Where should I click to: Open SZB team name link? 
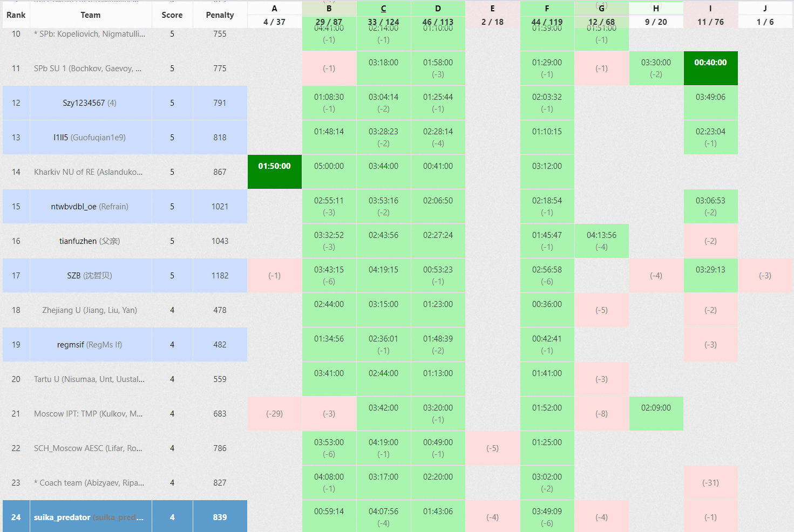tap(73, 276)
